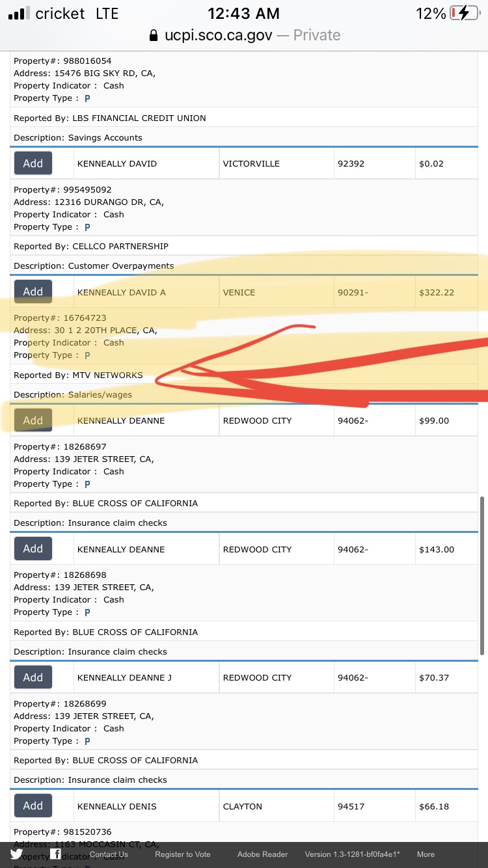Click Property Type P for property 995495092
The image size is (488, 868).
87,227
